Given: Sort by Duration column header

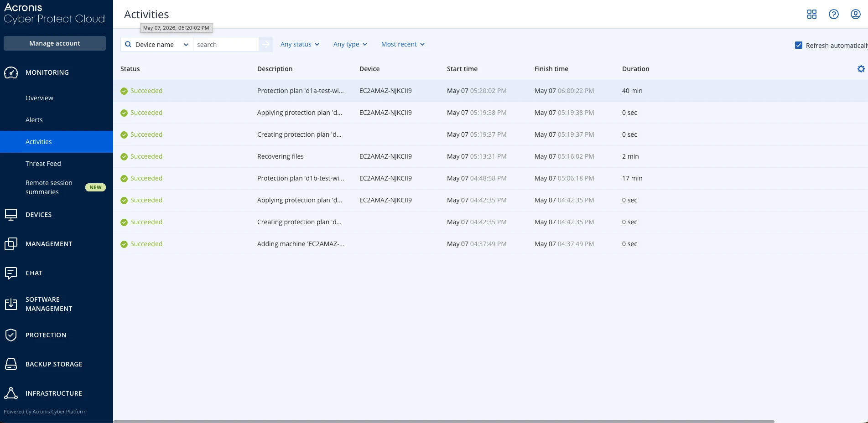Looking at the screenshot, I should (x=635, y=69).
